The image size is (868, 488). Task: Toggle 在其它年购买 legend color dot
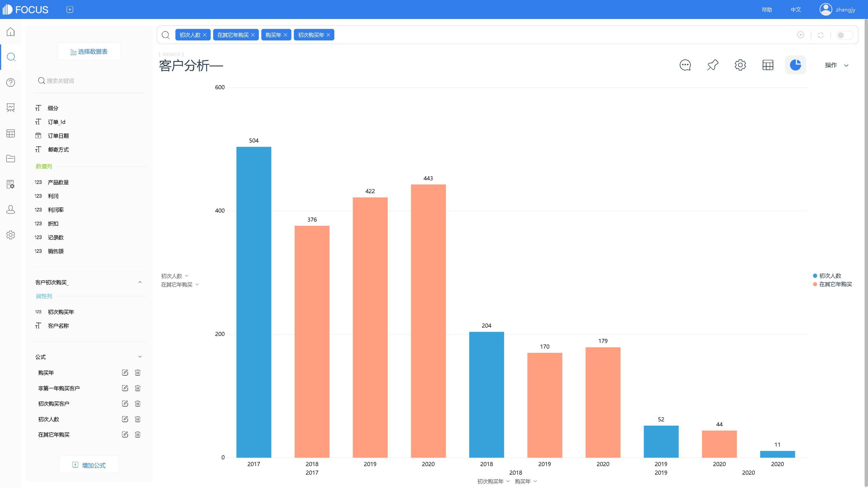[815, 284]
